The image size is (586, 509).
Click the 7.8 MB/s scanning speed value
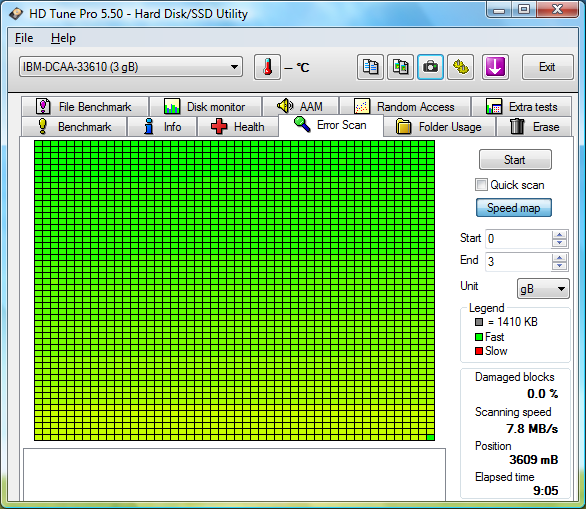(x=532, y=429)
